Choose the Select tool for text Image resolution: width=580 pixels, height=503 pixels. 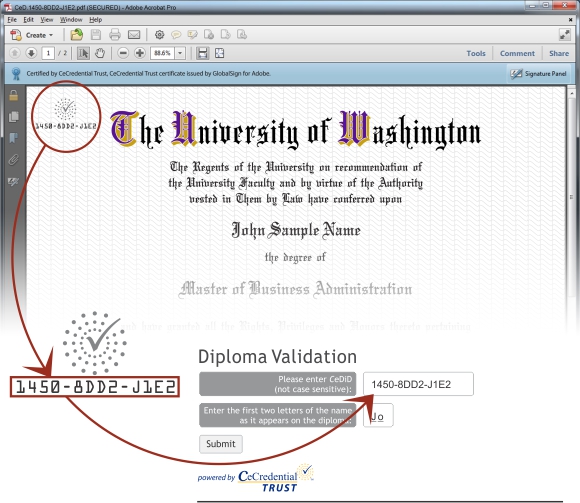(x=83, y=53)
